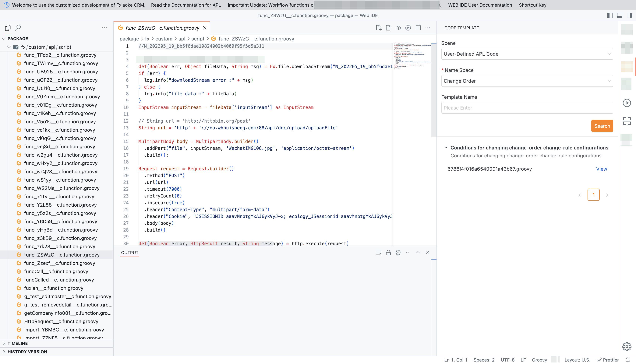Click the notification bell in status bar
Image resolution: width=636 pixels, height=364 pixels.
pos(627,360)
